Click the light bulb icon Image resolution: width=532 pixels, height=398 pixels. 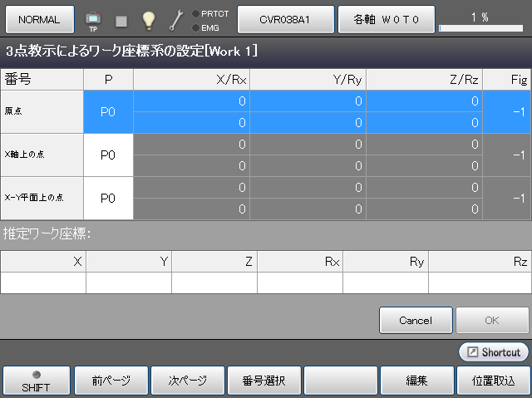pos(148,19)
